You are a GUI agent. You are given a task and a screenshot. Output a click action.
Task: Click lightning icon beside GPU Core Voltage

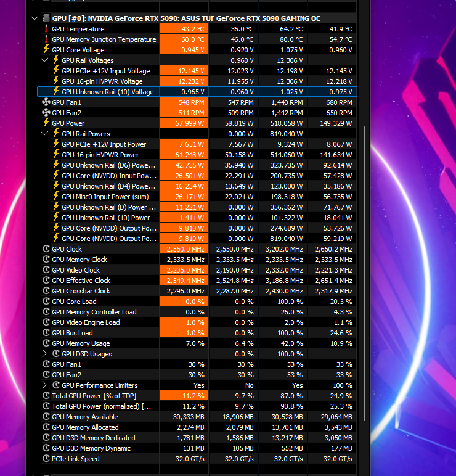[x=46, y=49]
